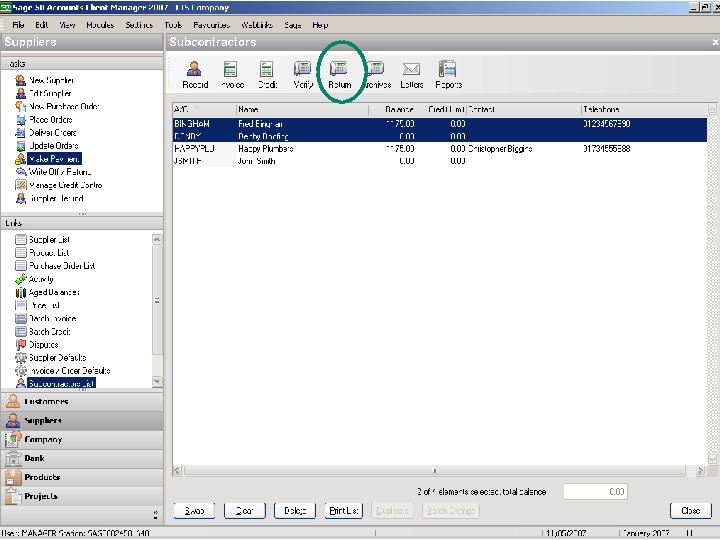This screenshot has width=720, height=540.
Task: Switch to Company module
Action: point(82,439)
